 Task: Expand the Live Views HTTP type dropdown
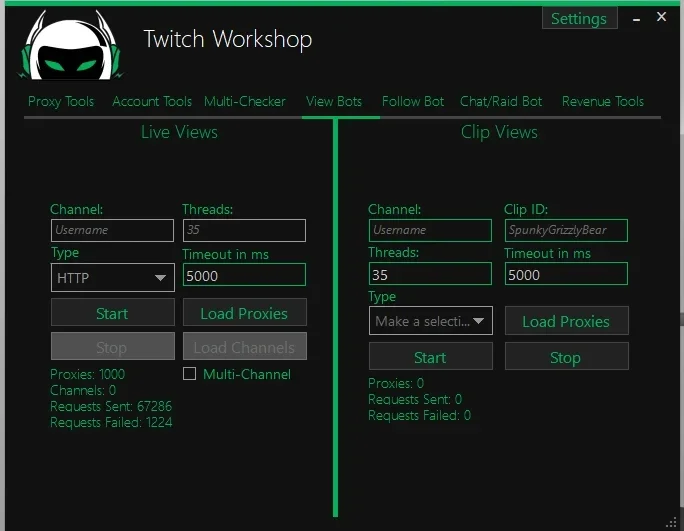pos(113,277)
